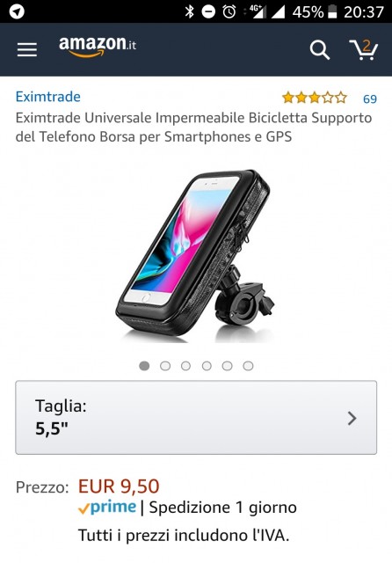Screen dimensions: 392x563
Task: Open the phone holder product image
Action: (x=196, y=256)
